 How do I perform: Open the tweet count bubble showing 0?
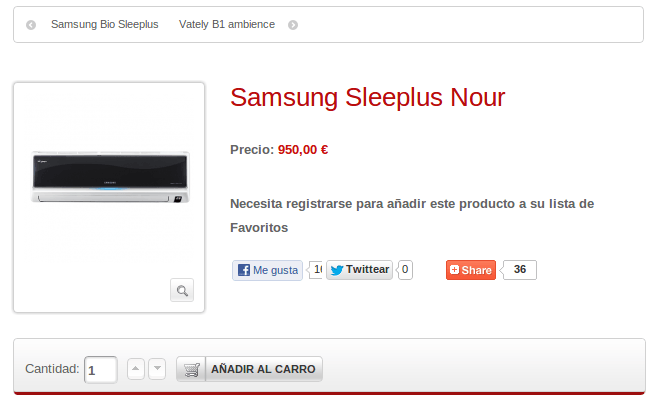point(405,270)
